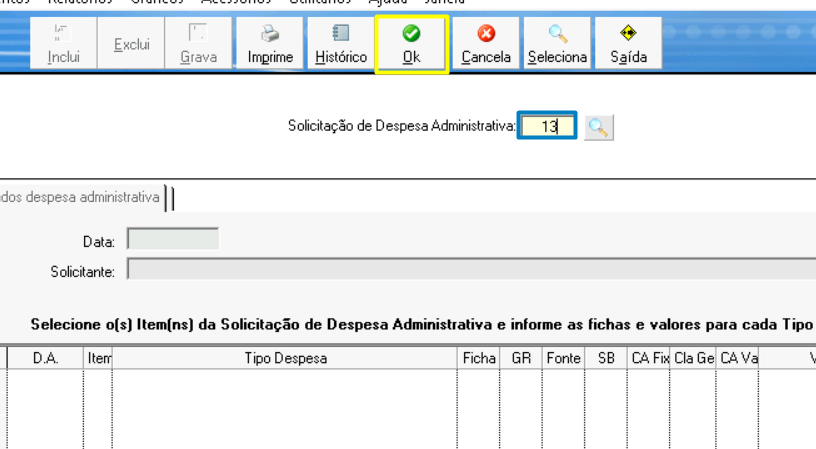Click the D.A. column header
816x449 pixels.
pyautogui.click(x=45, y=358)
